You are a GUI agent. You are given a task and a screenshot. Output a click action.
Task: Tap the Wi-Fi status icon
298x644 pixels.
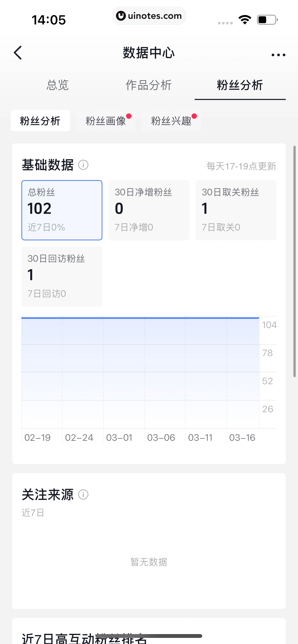pos(245,20)
